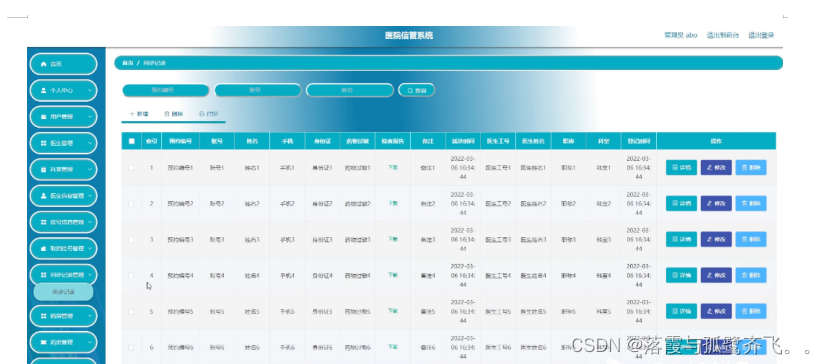Click the 医生工号 column header
The height and width of the screenshot is (364, 825).
(498, 141)
